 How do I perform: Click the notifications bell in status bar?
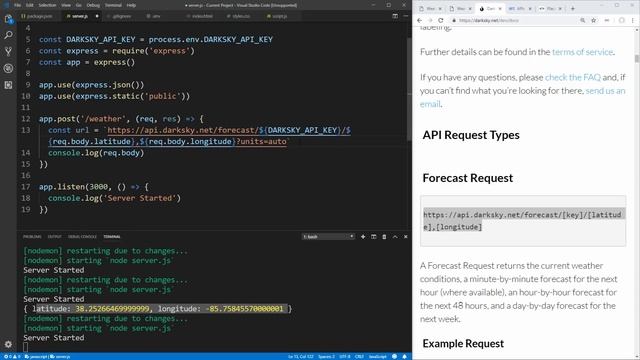click(404, 356)
